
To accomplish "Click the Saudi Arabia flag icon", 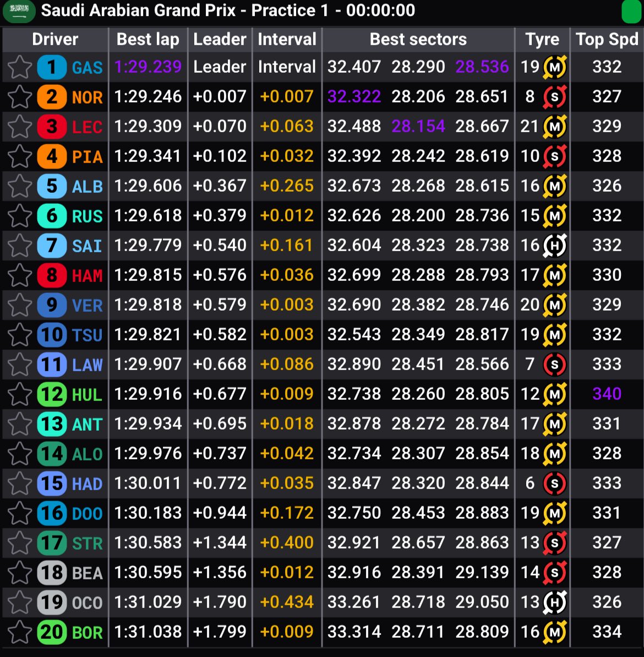I will coord(19,11).
